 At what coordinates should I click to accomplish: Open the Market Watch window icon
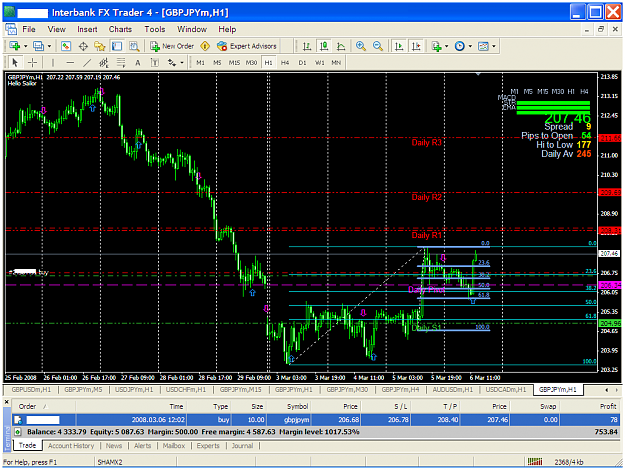[x=66, y=46]
